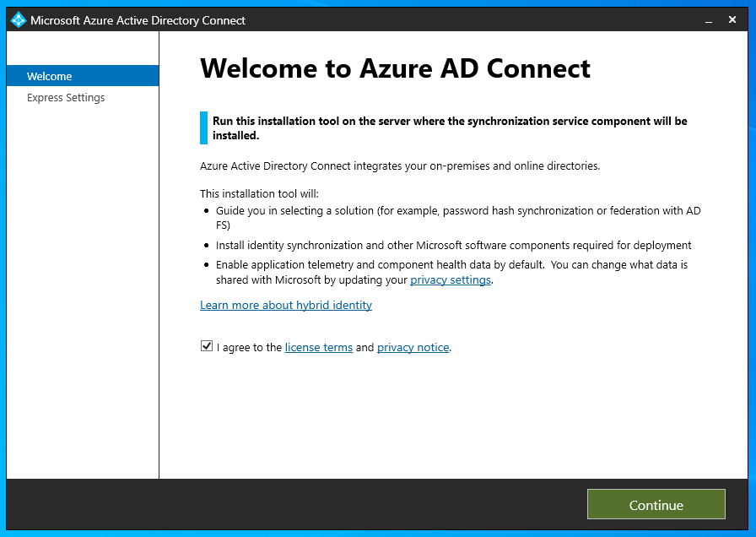Click the 'This installation tool will:' line
Viewport: 756px width, 537px height.
click(259, 194)
